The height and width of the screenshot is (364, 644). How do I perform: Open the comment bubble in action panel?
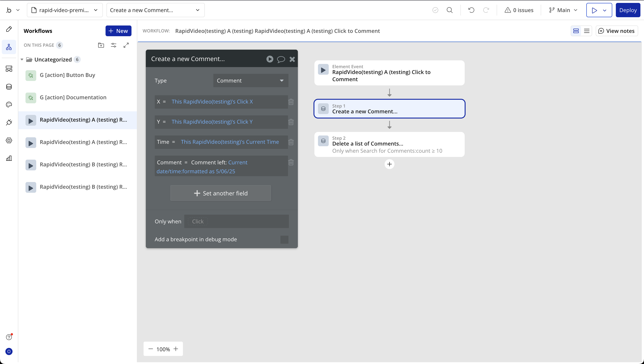(x=281, y=59)
